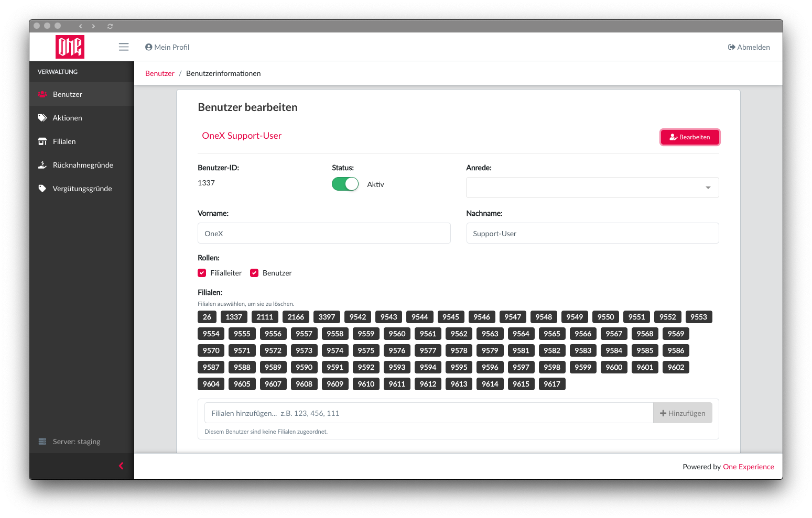Viewport: 812px width, 518px height.
Task: Toggle the Aktiv status switch
Action: [345, 184]
